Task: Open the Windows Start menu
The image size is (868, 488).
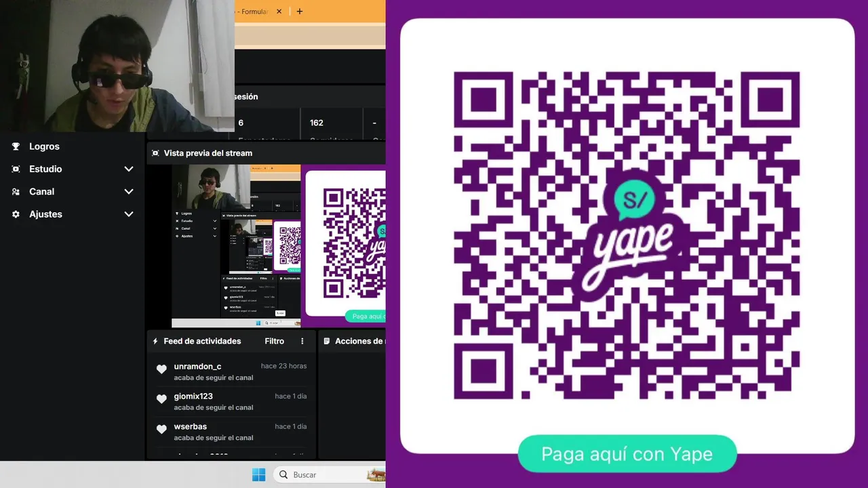Action: (258, 474)
